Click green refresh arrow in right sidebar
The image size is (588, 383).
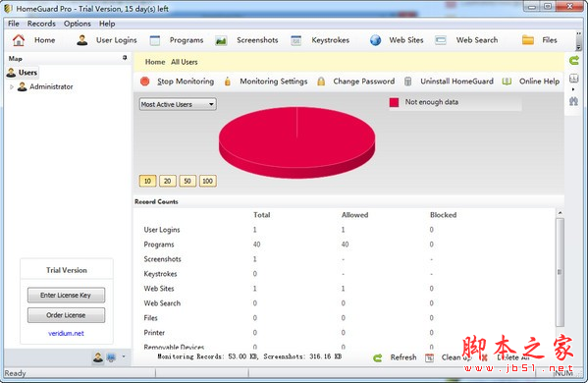(x=573, y=60)
